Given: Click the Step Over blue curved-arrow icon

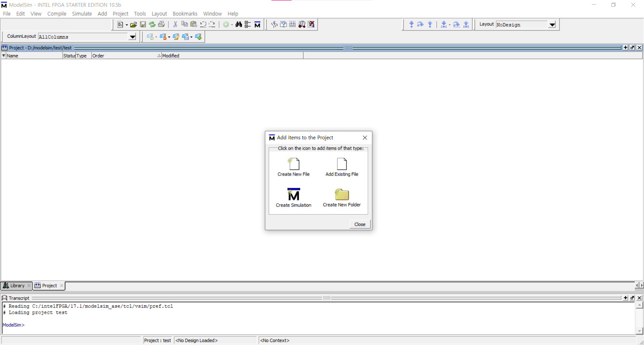Looking at the screenshot, I should 420,24.
